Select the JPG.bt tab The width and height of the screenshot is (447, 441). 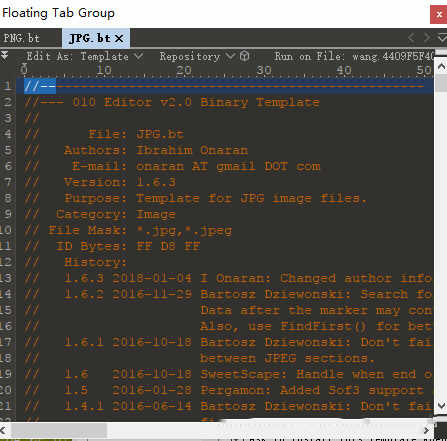click(x=89, y=38)
